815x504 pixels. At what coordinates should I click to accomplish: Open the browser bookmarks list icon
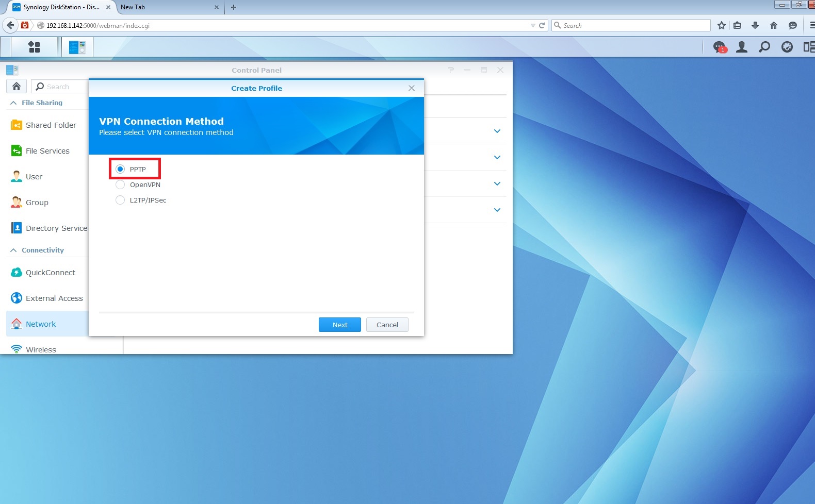pos(737,25)
